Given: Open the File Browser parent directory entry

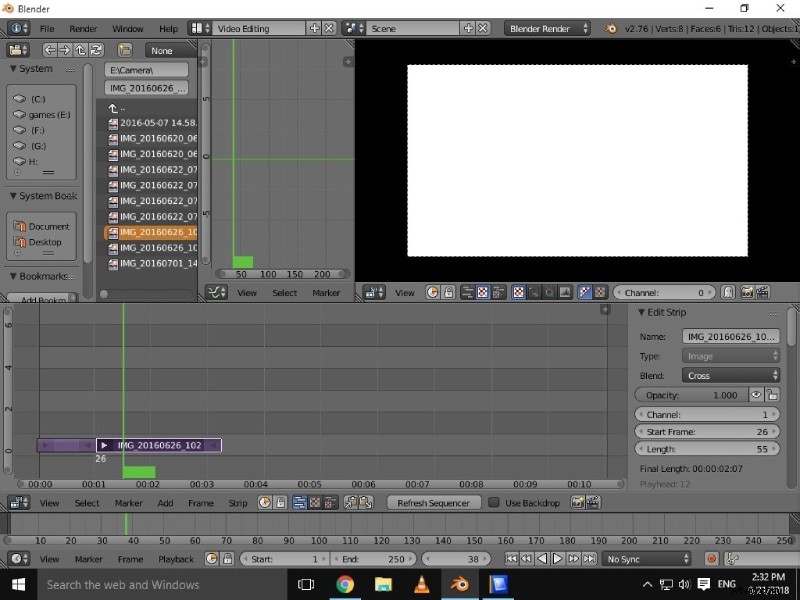Looking at the screenshot, I should (115, 107).
